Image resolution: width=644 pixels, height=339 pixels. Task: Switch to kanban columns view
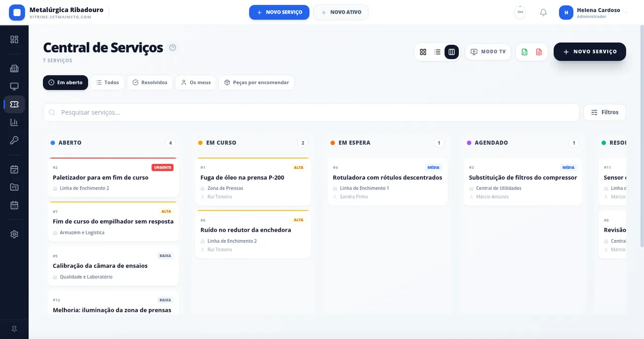point(452,52)
